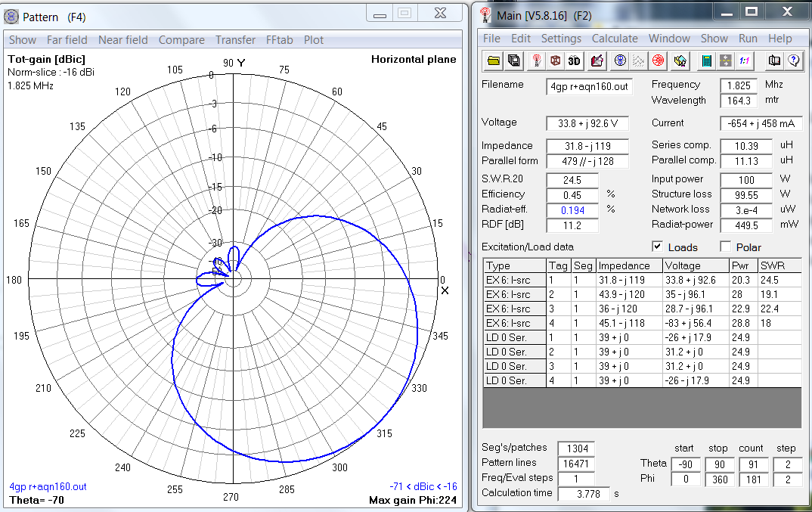
Task: Click the Phi stop field showing 360
Action: click(720, 479)
